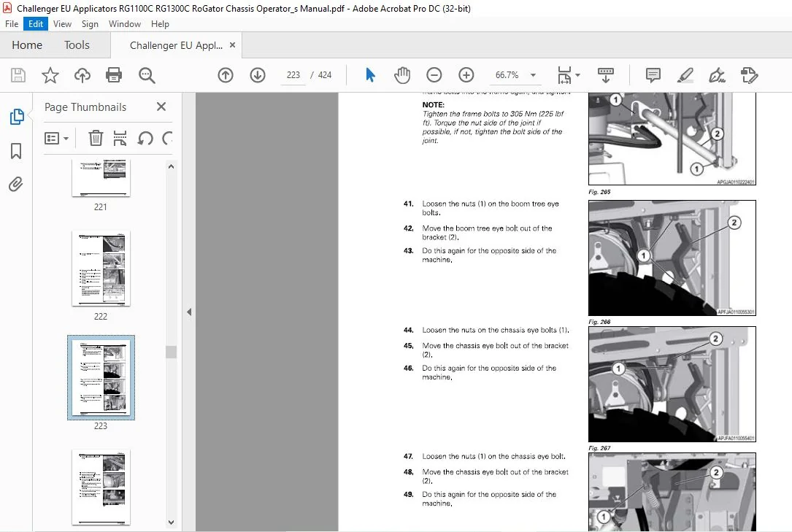The width and height of the screenshot is (792, 532).
Task: Zoom in with the plus icon
Action: tap(466, 75)
